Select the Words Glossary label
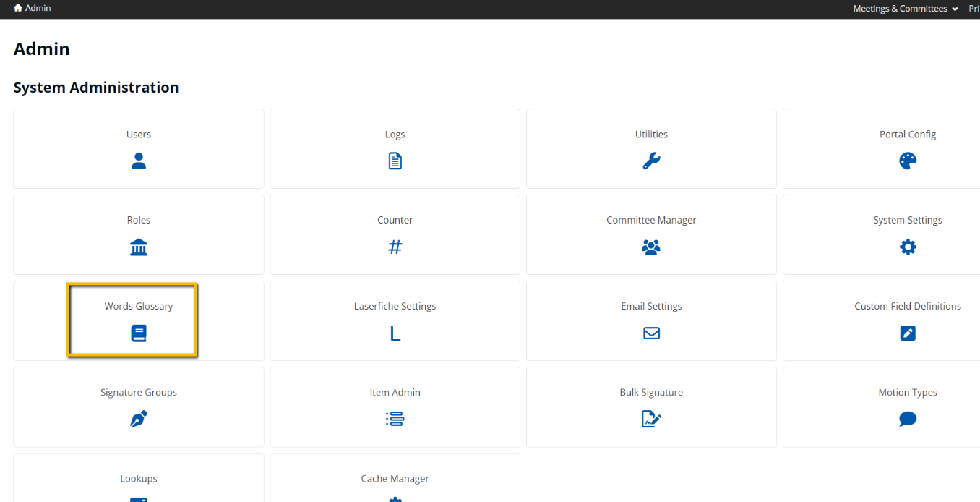 click(x=139, y=306)
